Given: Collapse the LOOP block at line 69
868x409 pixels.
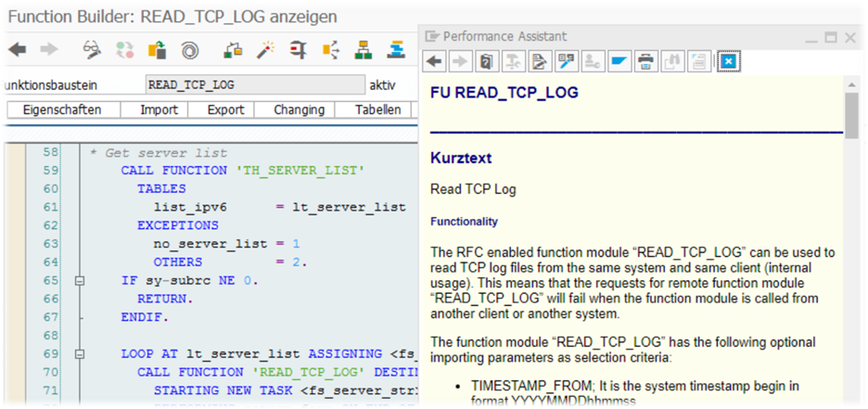Looking at the screenshot, I should pos(81,354).
